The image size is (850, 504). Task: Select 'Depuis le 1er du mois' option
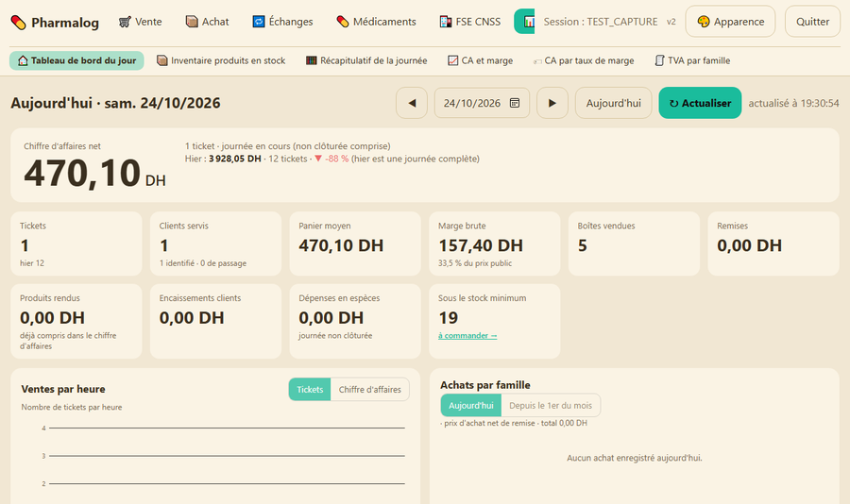click(551, 405)
